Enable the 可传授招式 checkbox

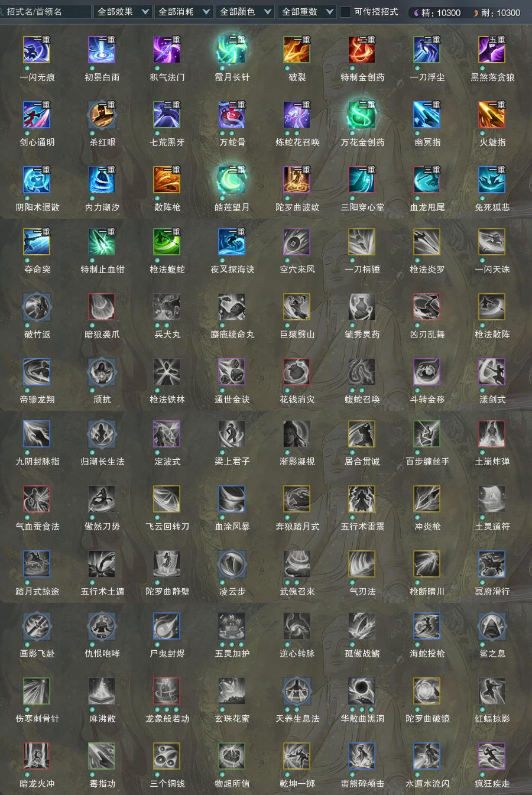[346, 12]
